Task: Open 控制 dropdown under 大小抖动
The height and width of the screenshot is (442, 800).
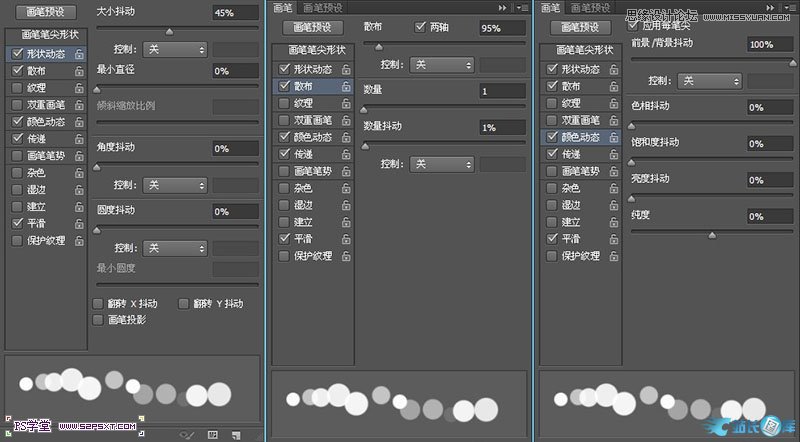Action: tap(174, 49)
